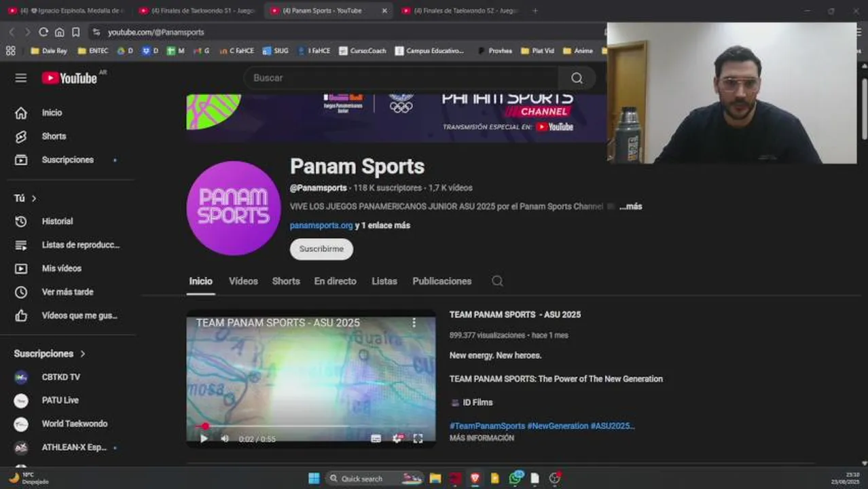
Task: Open WhatsApp from the taskbar
Action: click(516, 478)
